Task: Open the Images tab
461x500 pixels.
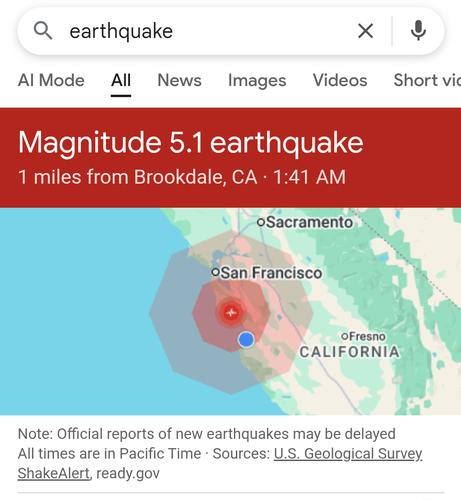Action: [257, 81]
